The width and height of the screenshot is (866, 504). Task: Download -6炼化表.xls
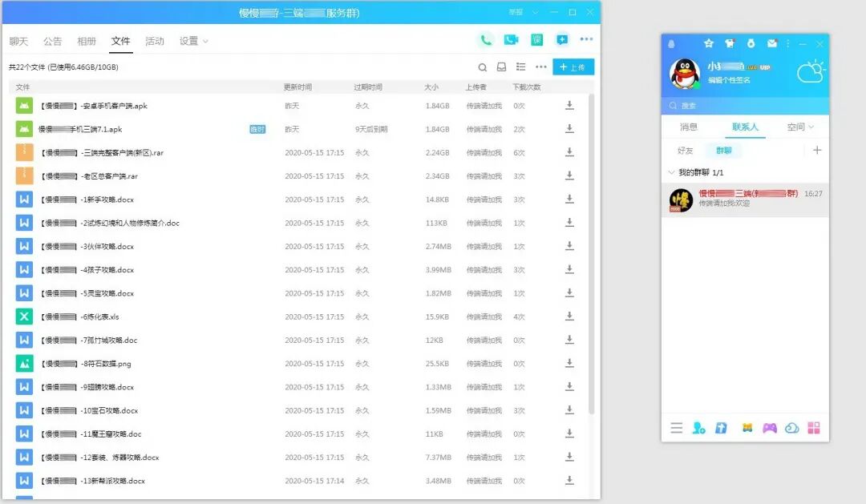[569, 317]
